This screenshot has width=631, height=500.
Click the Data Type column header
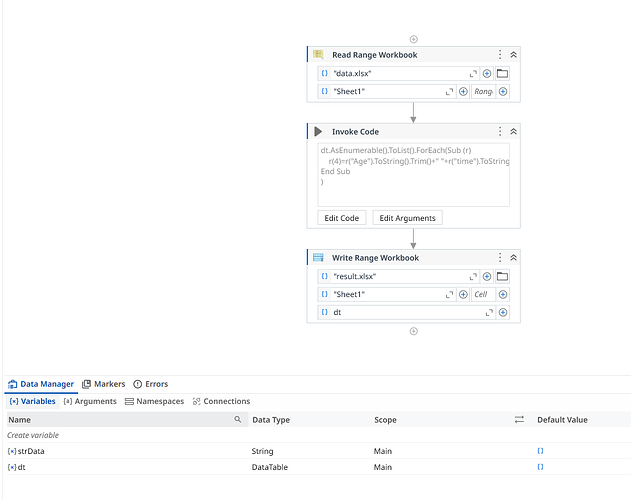click(271, 420)
